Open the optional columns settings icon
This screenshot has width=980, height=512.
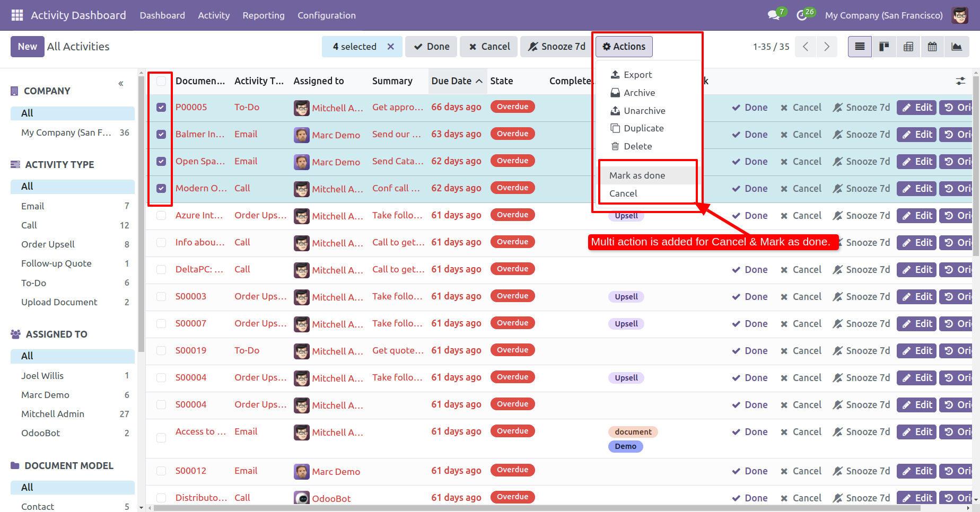[960, 81]
